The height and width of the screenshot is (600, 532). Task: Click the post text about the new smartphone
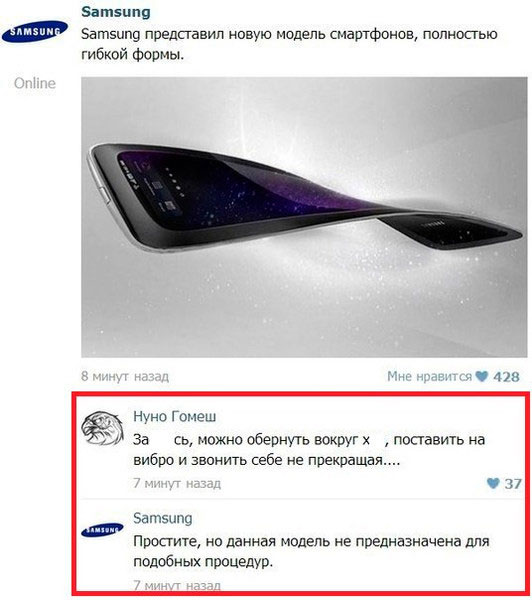tap(289, 44)
